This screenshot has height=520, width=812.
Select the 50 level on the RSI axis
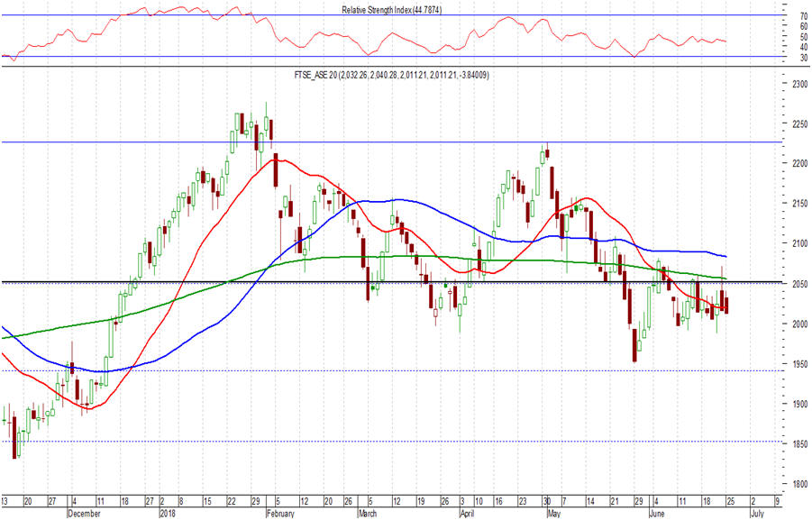pos(803,37)
